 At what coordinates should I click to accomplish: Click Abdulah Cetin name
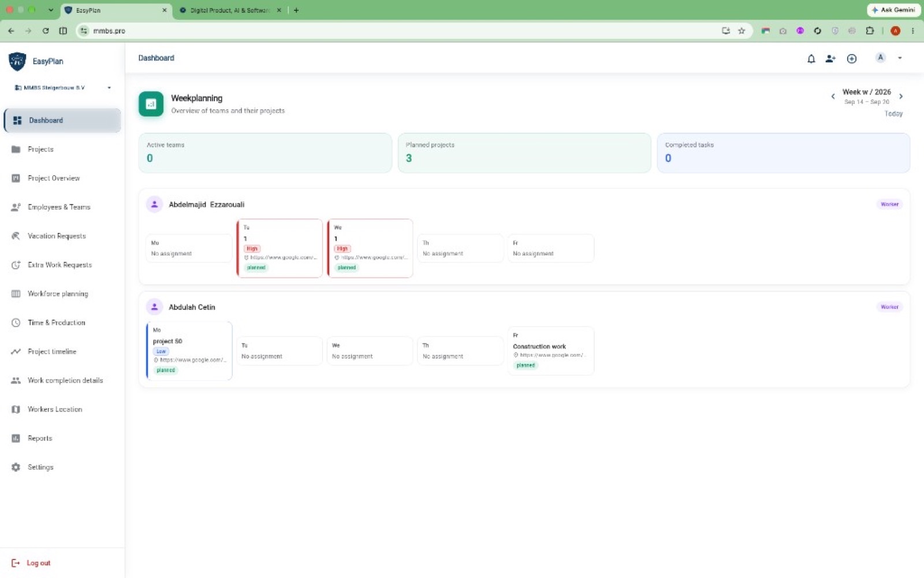[x=192, y=307]
